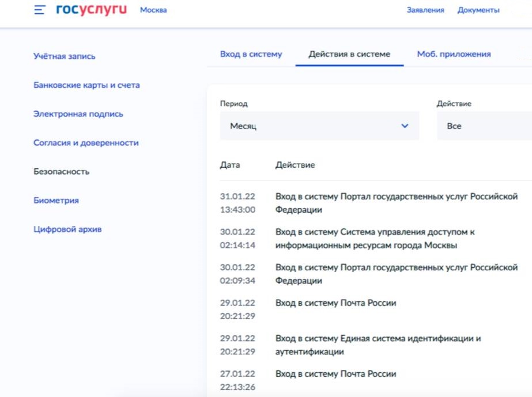Viewport: 532px width, 397px height.
Task: Open Банковские карты и счета
Action: tap(86, 85)
